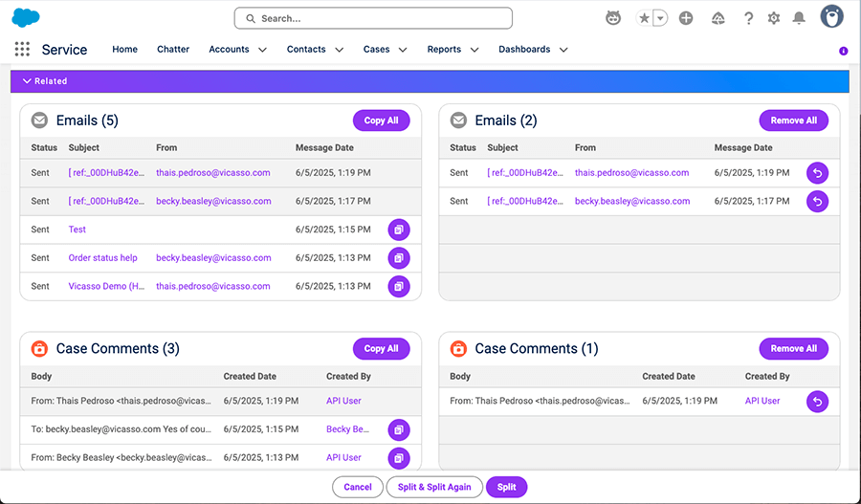Click the purple info dot icon
This screenshot has width=861, height=504.
[844, 51]
